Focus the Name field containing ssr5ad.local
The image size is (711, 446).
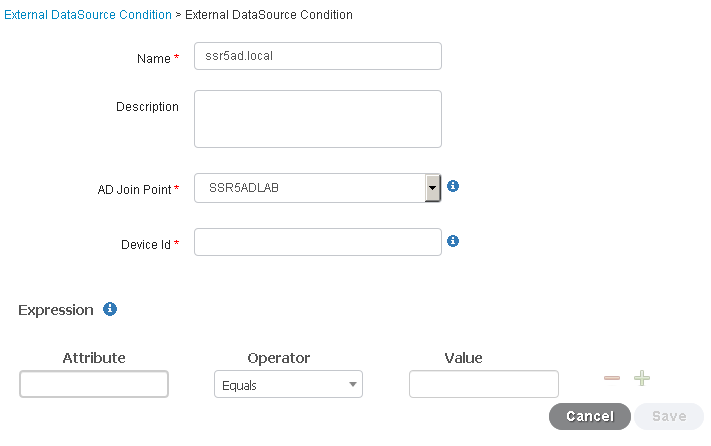318,56
